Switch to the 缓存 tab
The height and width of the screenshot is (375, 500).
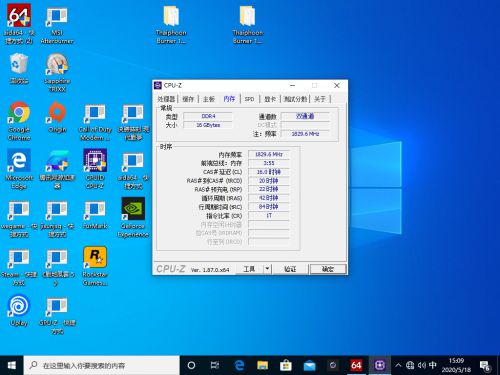(x=188, y=99)
